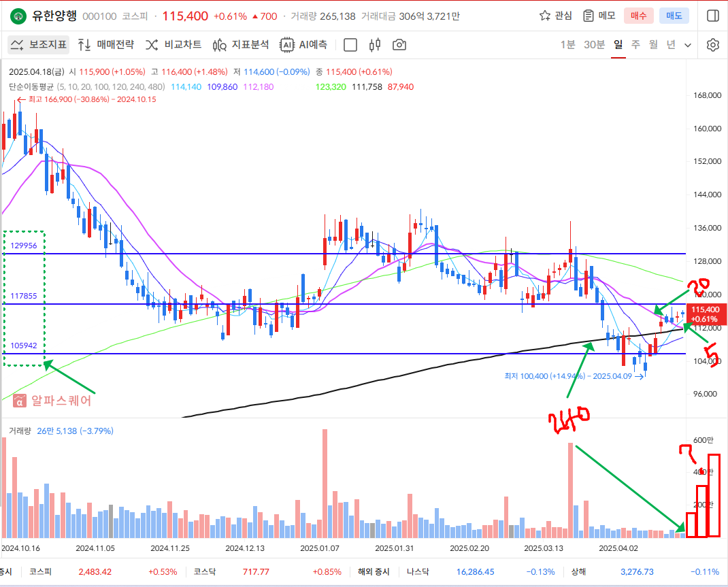Click the green average value 123,320

[x=331, y=87]
